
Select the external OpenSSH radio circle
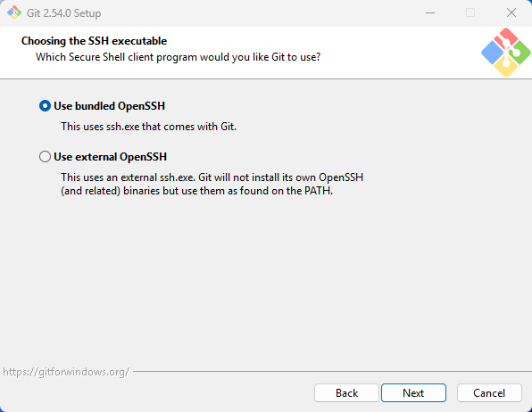click(45, 157)
